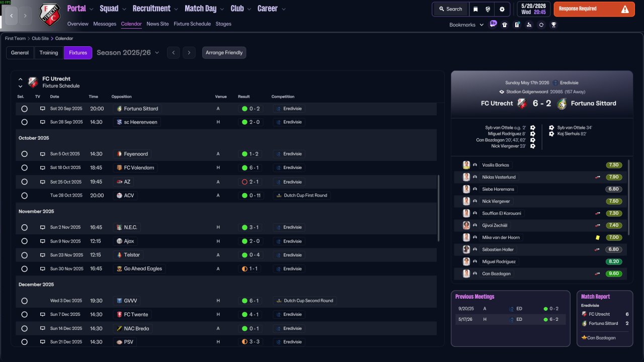644x362 pixels.
Task: Select the AZ fixture radio button
Action: click(24, 182)
